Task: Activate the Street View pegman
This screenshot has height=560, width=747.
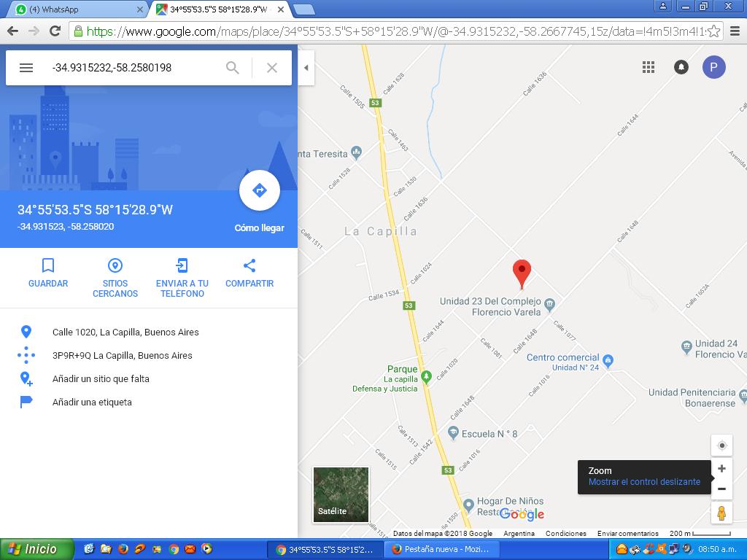Action: click(721, 513)
